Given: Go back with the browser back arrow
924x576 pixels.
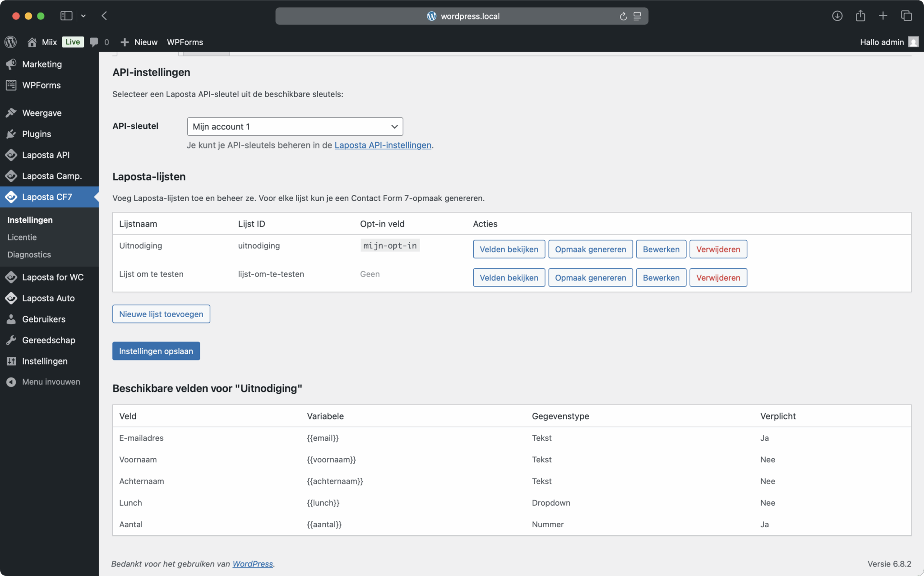Looking at the screenshot, I should pyautogui.click(x=104, y=16).
